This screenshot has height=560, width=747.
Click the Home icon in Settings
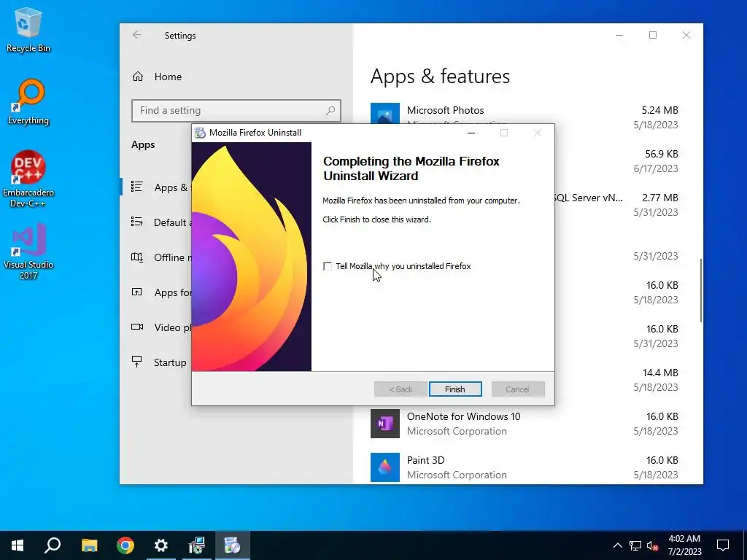(x=138, y=77)
